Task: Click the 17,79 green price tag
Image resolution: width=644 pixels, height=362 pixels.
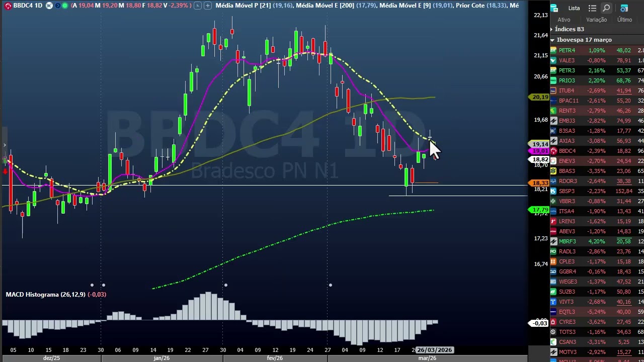Action: (539, 210)
